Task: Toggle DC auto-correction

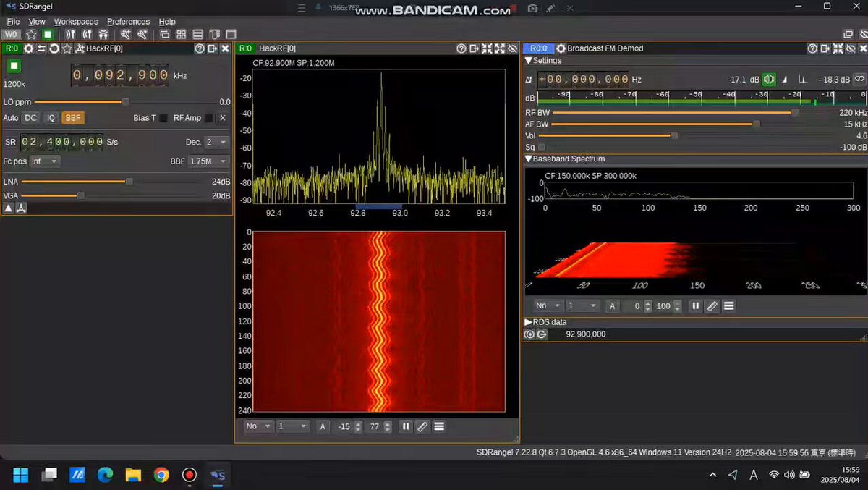Action: [30, 118]
